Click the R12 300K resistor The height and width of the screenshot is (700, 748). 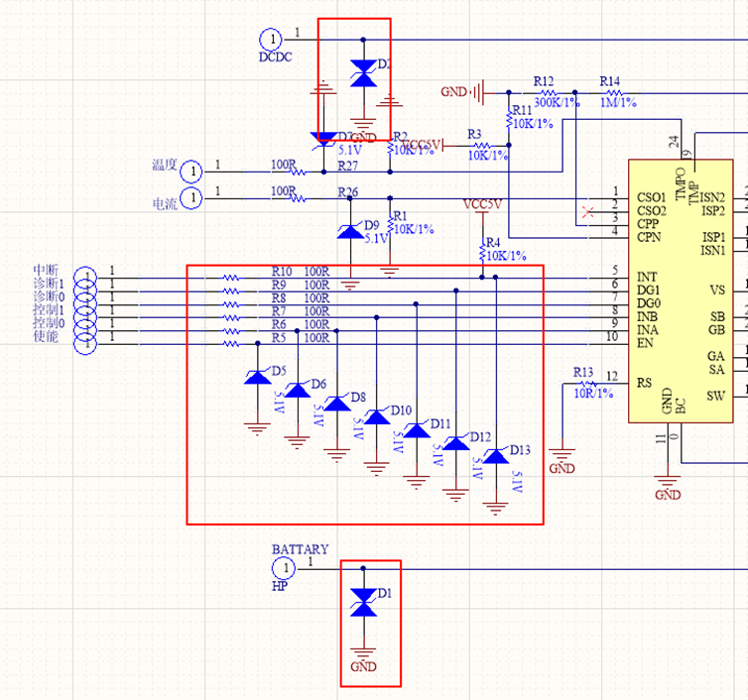[x=543, y=91]
